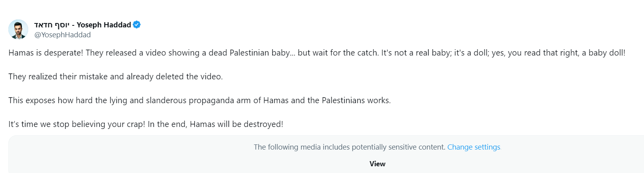The image size is (644, 173).
Task: Click the Yoseph Haddad display name
Action: tap(104, 25)
